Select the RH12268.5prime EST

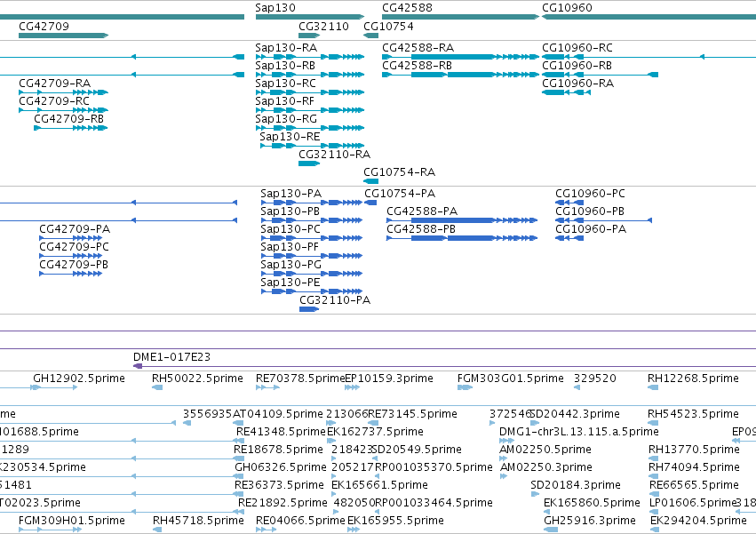653,387
